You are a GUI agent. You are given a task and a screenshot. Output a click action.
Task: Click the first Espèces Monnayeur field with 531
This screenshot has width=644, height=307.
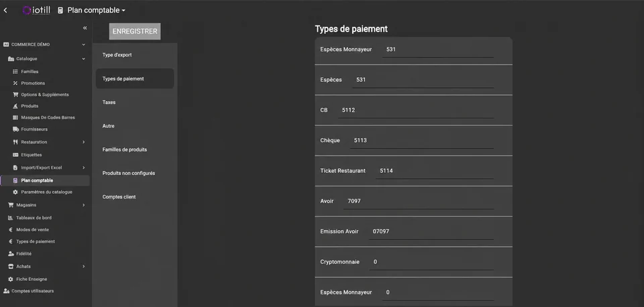pos(438,50)
